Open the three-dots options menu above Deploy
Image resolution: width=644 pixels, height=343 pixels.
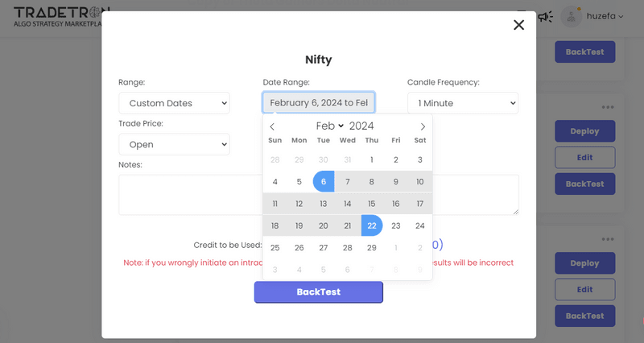click(x=608, y=108)
